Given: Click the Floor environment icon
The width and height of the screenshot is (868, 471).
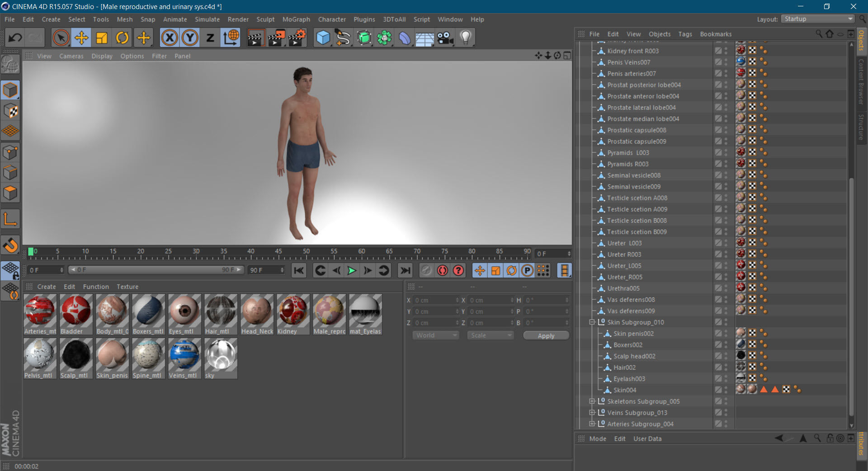Looking at the screenshot, I should click(425, 38).
